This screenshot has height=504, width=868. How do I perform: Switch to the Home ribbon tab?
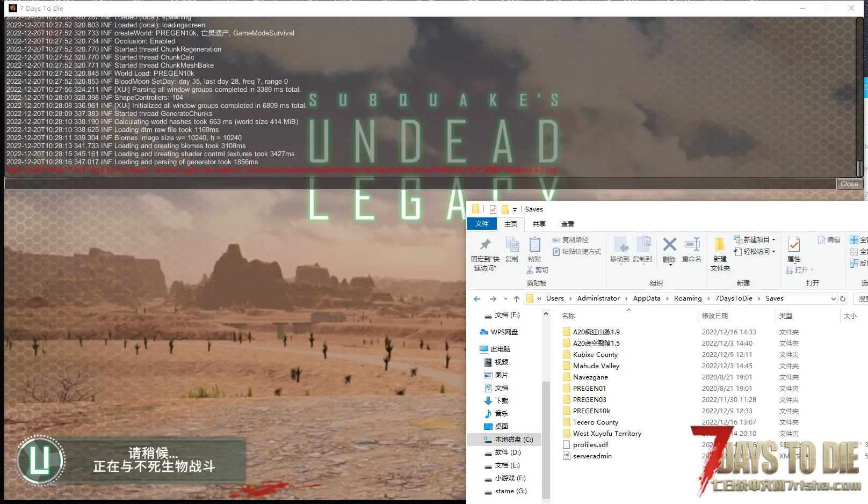pyautogui.click(x=511, y=224)
